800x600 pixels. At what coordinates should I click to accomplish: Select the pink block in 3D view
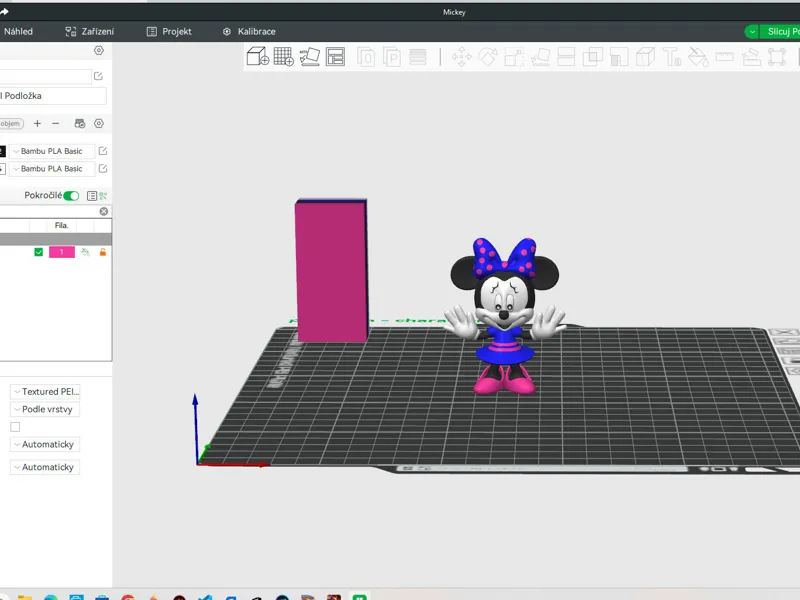(x=331, y=270)
